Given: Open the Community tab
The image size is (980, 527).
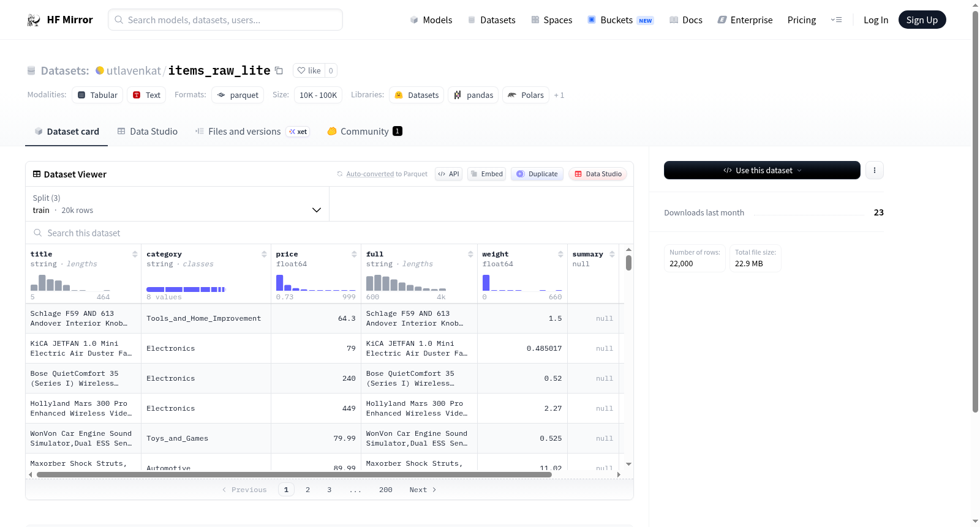Looking at the screenshot, I should [x=364, y=132].
